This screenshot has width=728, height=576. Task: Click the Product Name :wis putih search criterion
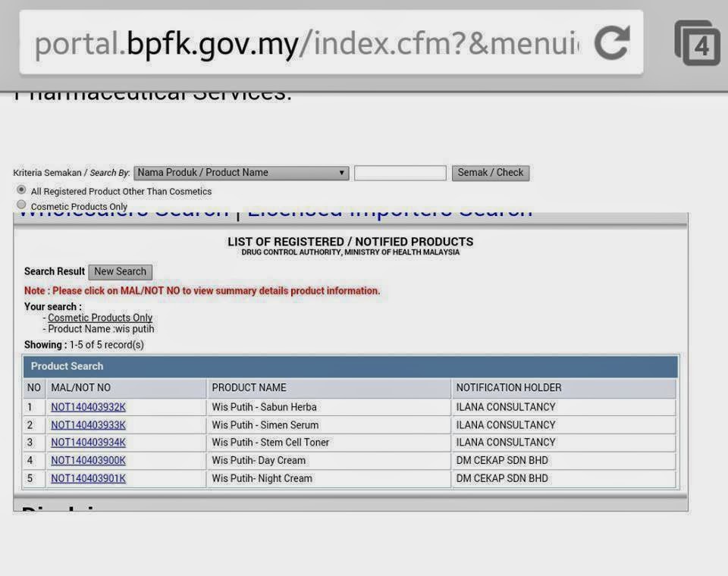(x=101, y=329)
